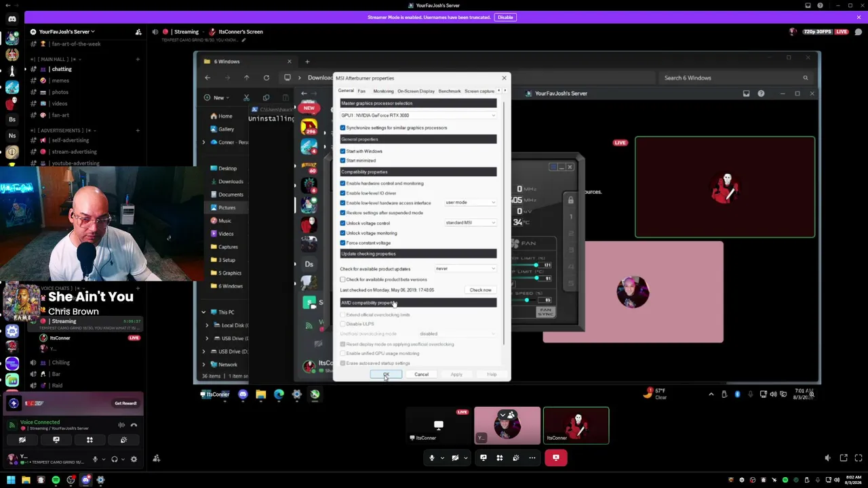This screenshot has height=488, width=868.
Task: Turn on camera in voice panel
Action: 22,440
